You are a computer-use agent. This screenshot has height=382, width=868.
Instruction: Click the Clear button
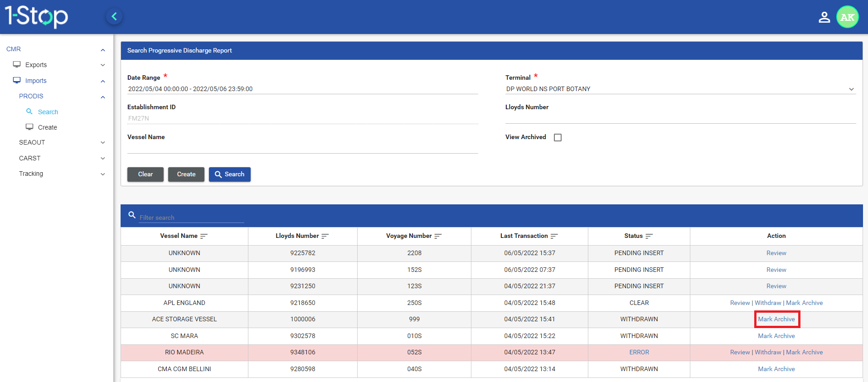[145, 174]
